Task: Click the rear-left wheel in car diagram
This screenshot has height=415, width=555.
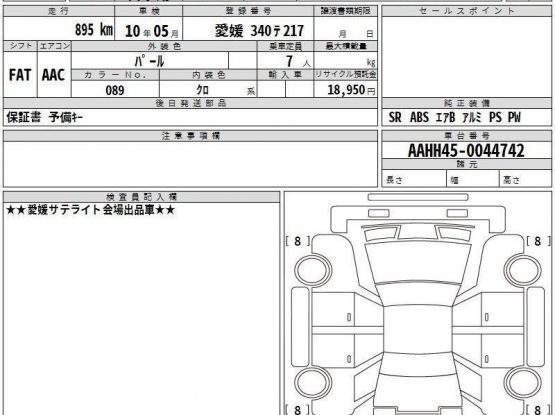Action: click(313, 382)
